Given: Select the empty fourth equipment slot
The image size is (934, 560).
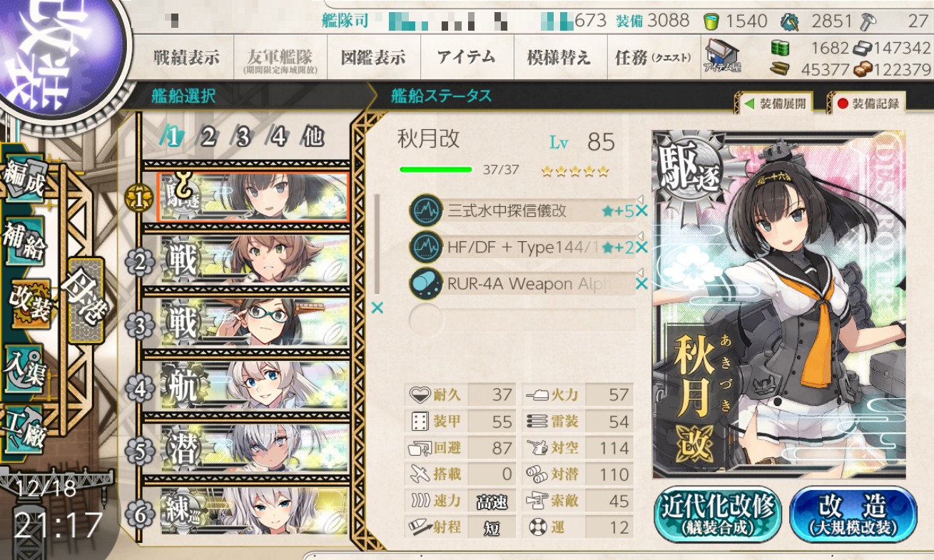Looking at the screenshot, I should click(522, 320).
